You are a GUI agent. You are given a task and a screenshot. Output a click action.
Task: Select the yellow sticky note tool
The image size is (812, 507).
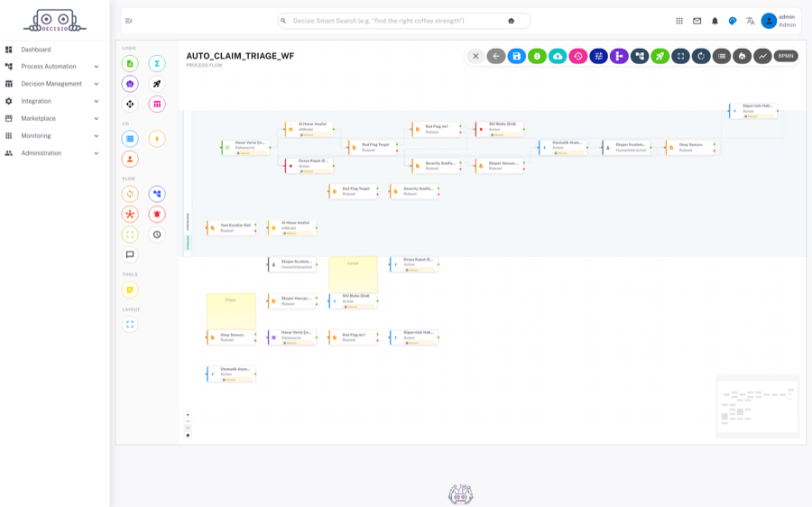click(130, 290)
